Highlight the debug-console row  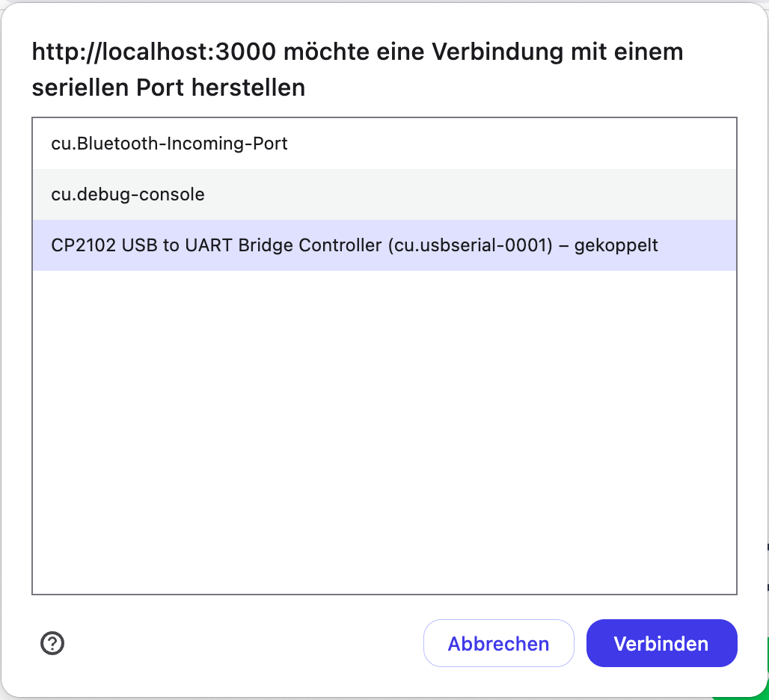coord(384,194)
